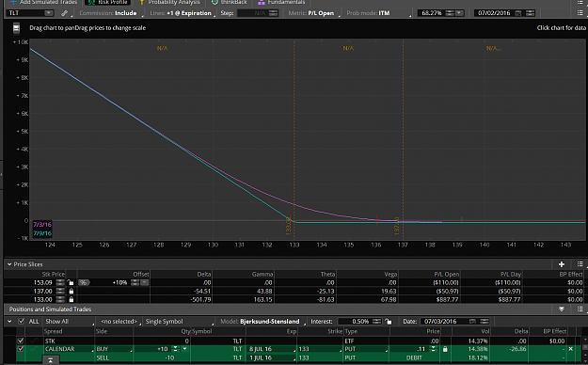Toggle the Interest rate lock icon

click(x=389, y=322)
